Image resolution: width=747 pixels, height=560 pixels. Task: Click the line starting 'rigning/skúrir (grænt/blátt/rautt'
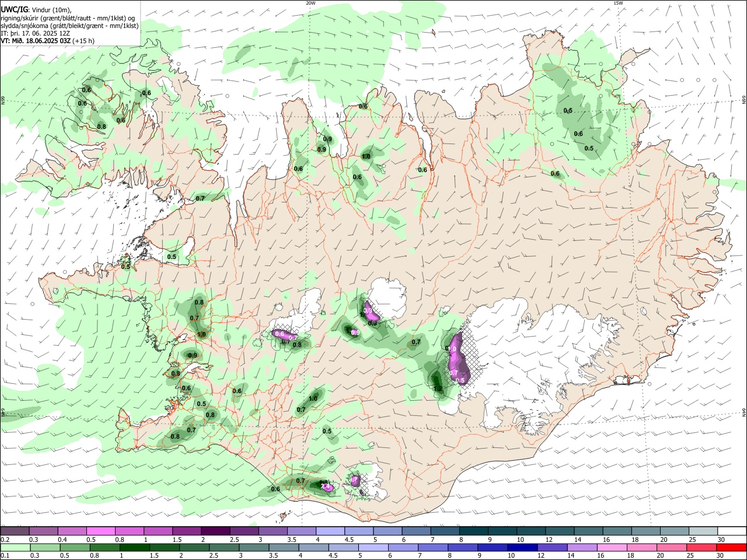tap(68, 18)
